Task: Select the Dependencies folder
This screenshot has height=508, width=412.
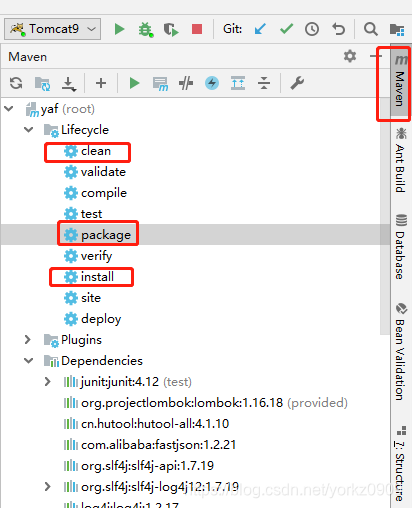Action: point(93,361)
